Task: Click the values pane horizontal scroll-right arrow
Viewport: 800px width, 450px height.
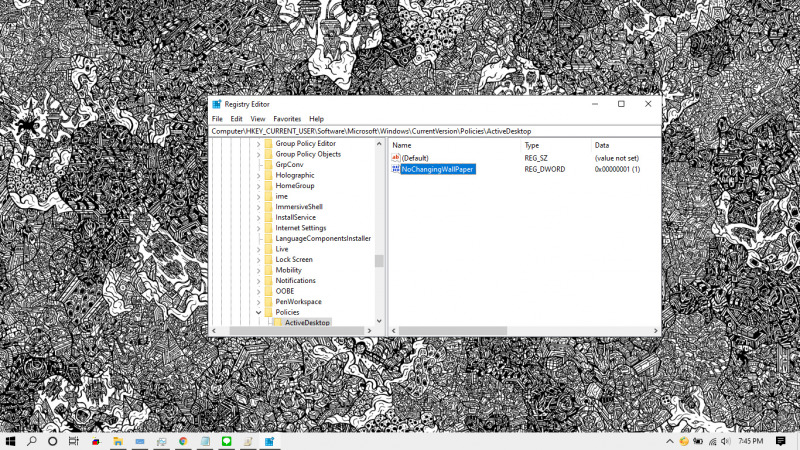Action: [656, 331]
